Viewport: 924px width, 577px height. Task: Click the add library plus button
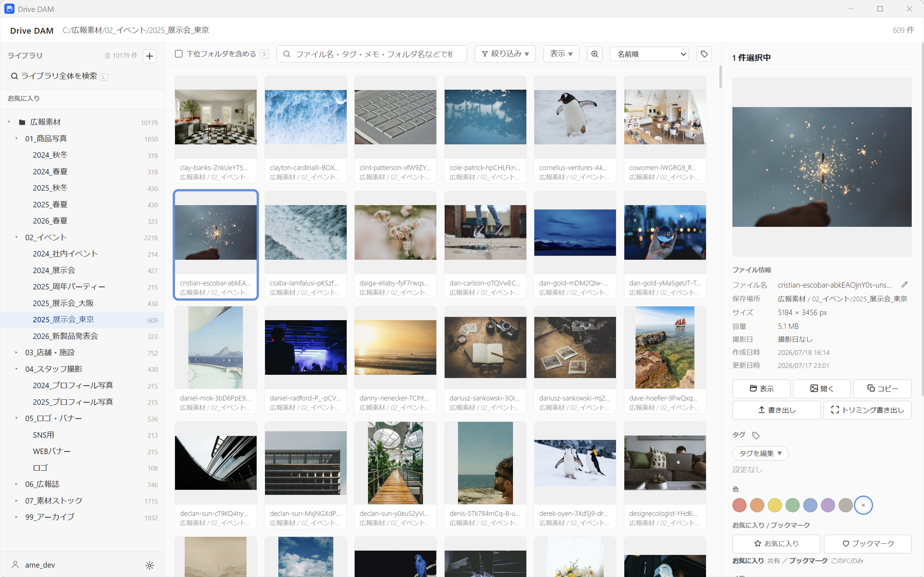pyautogui.click(x=150, y=56)
